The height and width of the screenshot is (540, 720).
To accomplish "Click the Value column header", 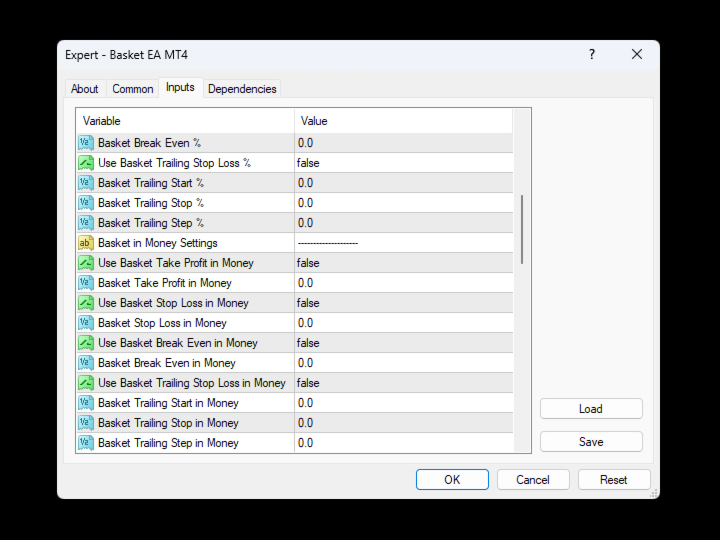I will [x=403, y=121].
